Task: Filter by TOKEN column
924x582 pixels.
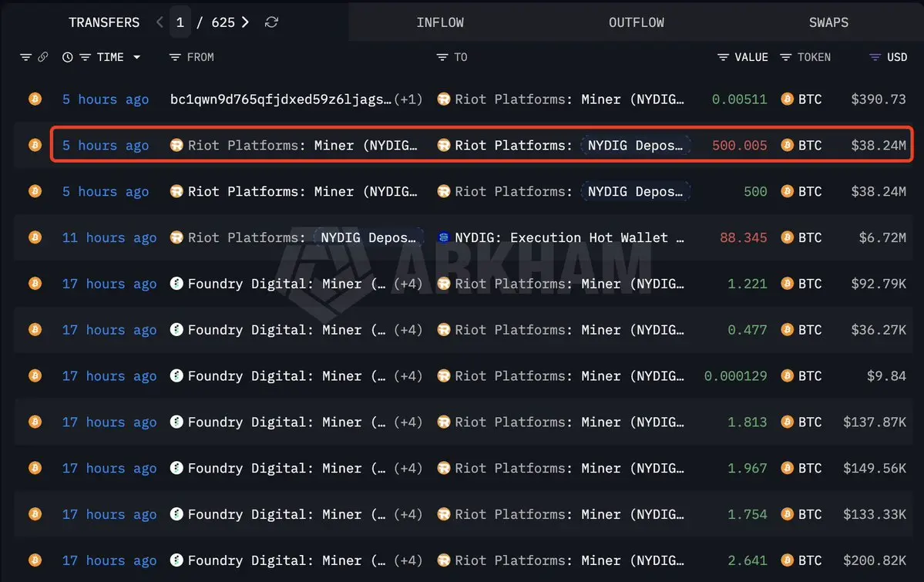Action: coord(785,57)
